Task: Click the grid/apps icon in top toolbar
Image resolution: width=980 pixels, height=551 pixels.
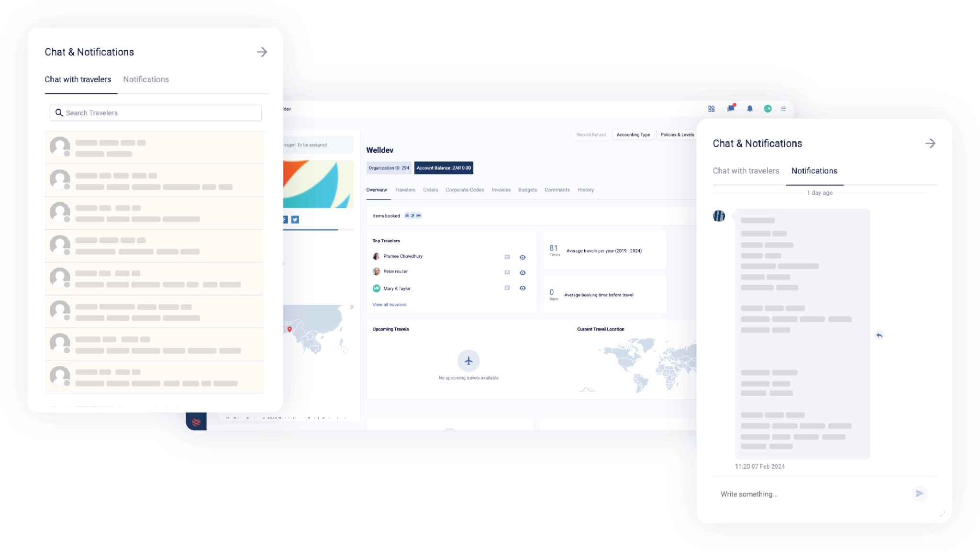Action: point(712,109)
